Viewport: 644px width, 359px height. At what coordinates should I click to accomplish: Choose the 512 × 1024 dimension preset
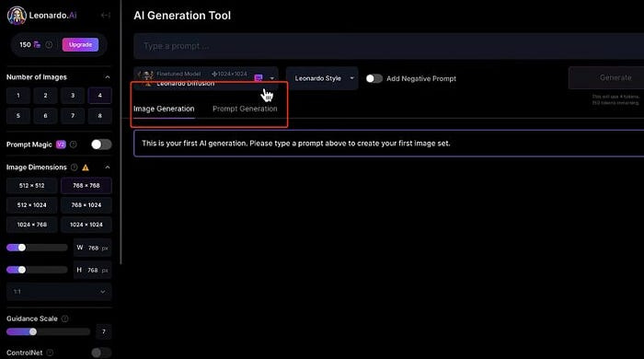(x=31, y=205)
